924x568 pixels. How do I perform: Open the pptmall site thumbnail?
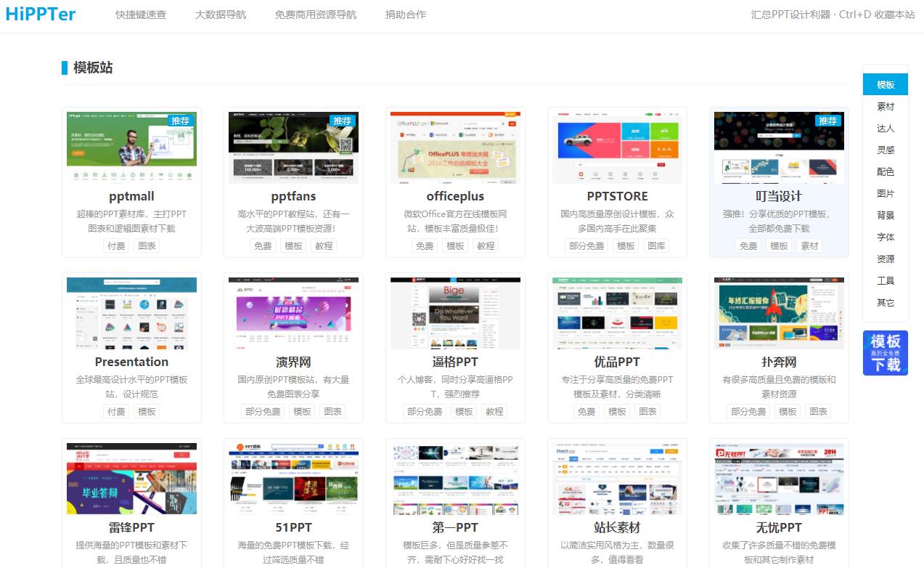(x=131, y=148)
